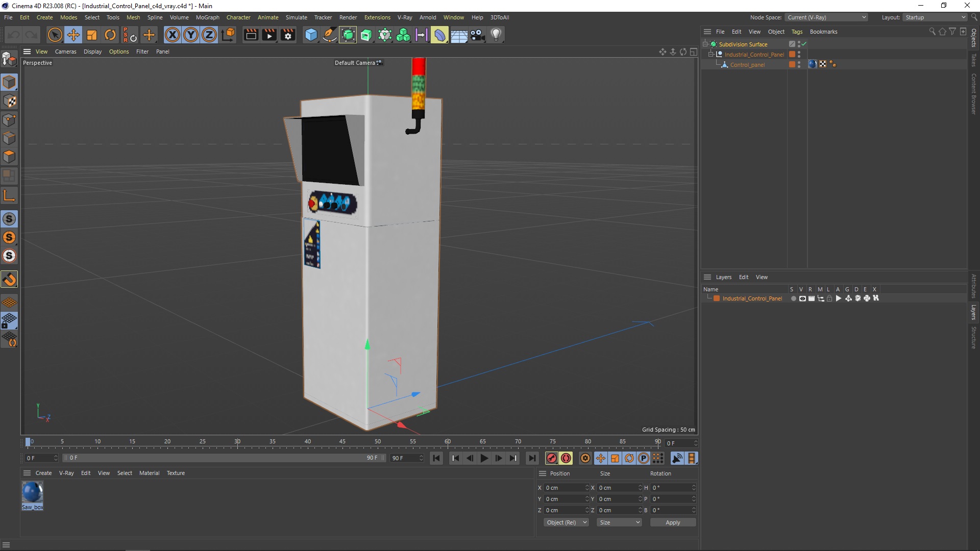
Task: Toggle layer lock icon
Action: pos(829,298)
